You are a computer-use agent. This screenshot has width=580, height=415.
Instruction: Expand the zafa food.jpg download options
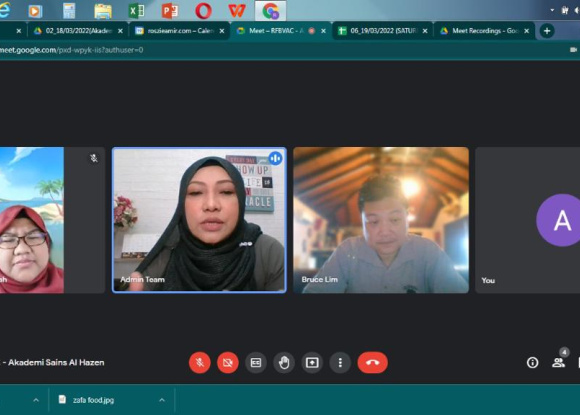pos(162,400)
